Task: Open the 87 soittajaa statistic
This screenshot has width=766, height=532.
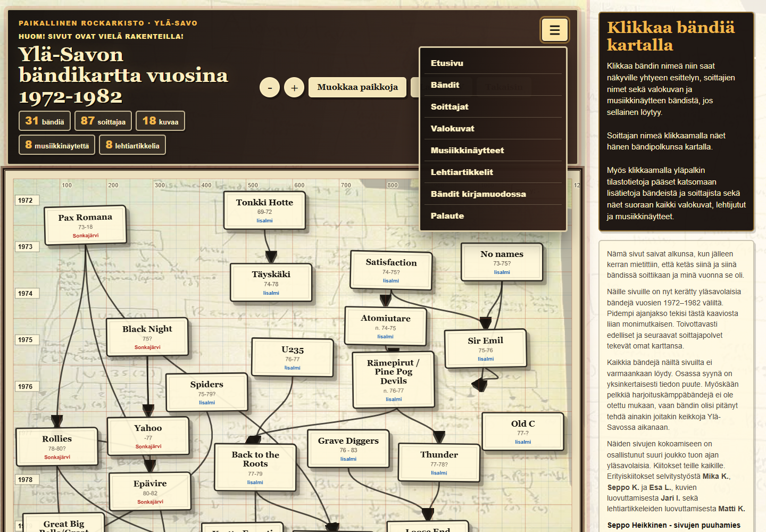Action: coord(103,121)
